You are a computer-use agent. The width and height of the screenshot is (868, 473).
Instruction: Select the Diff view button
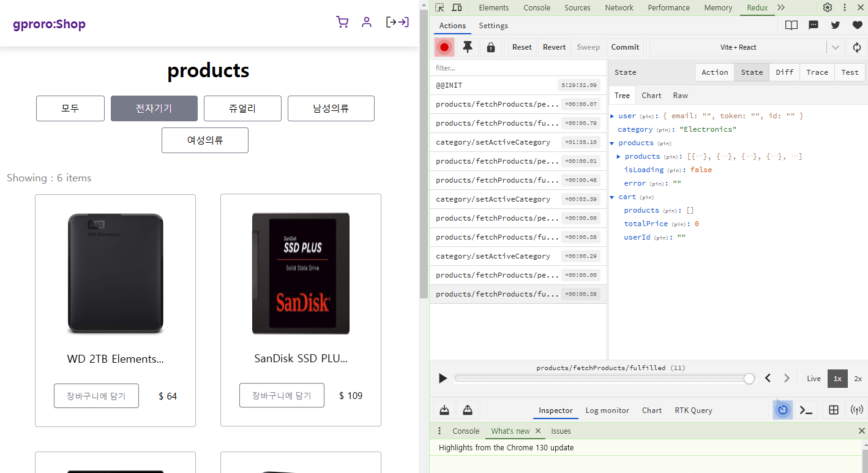[785, 72]
